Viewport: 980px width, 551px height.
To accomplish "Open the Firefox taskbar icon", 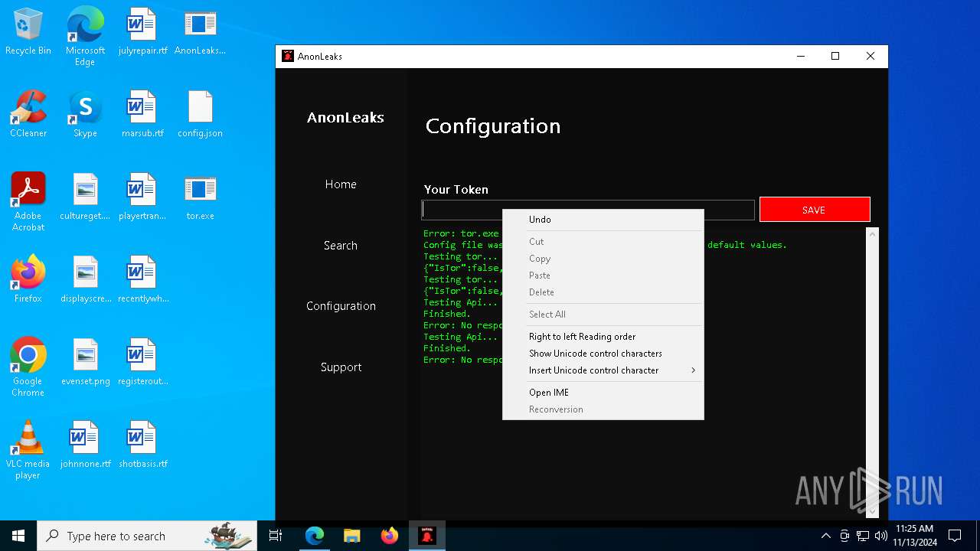I will 389,536.
